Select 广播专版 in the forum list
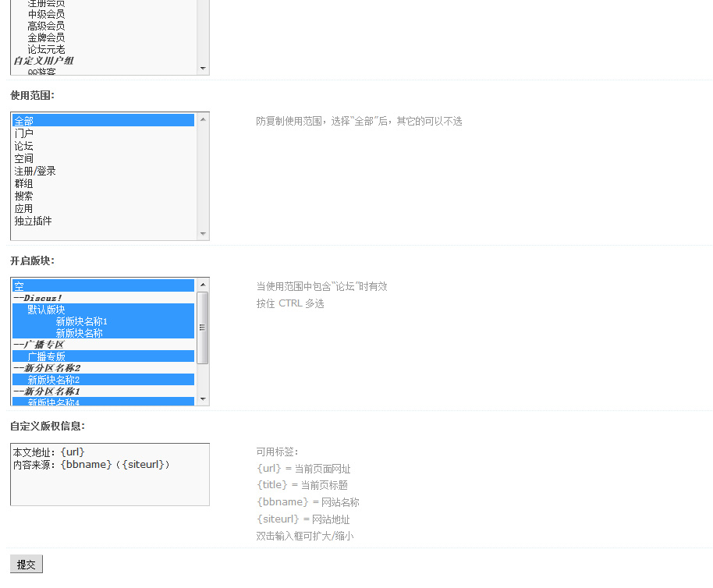713x588 pixels. point(103,356)
